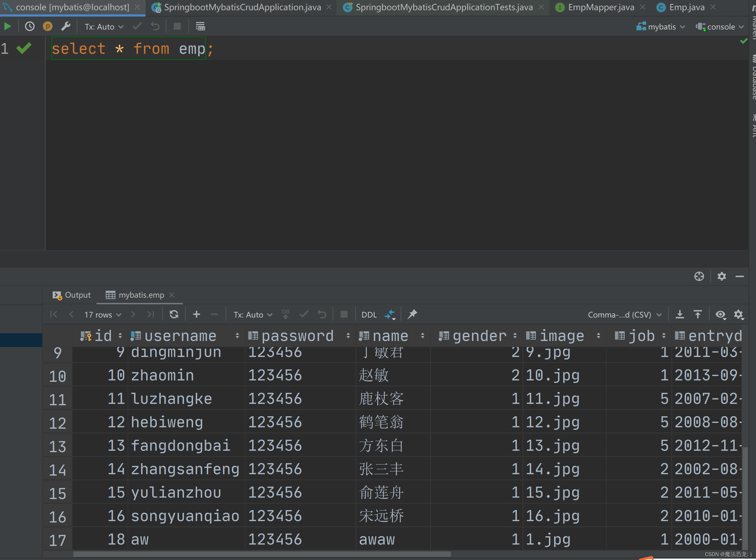
Task: Open the 17 rows page size dropdown
Action: pos(102,315)
